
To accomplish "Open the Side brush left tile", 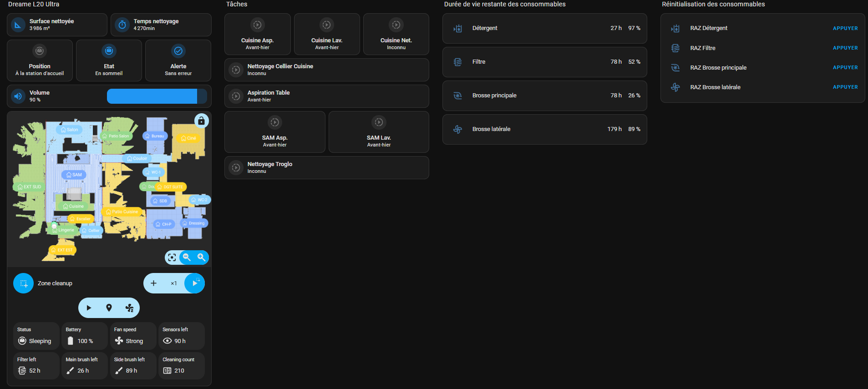I will (x=133, y=366).
